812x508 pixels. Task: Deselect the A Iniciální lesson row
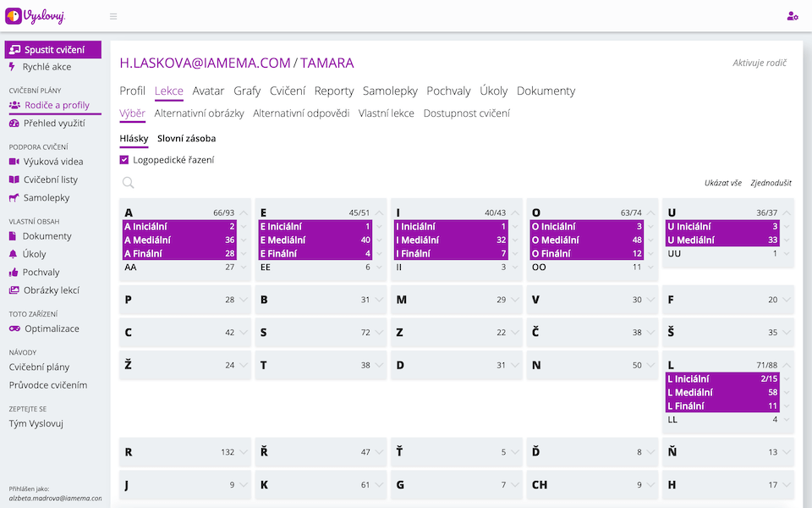178,227
